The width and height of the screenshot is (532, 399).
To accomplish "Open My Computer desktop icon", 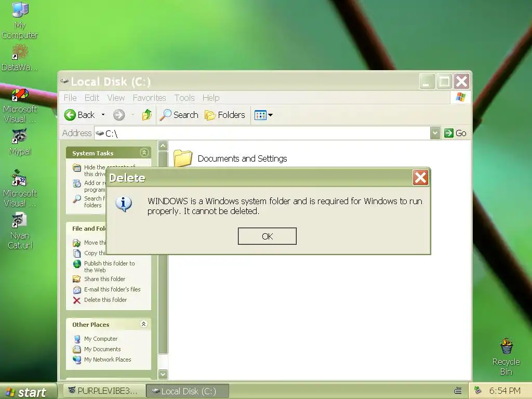I will pyautogui.click(x=20, y=20).
